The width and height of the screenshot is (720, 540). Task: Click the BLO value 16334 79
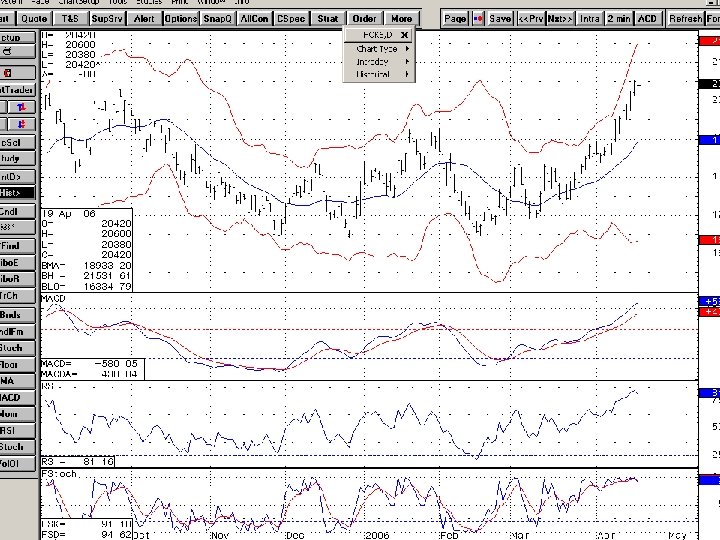[x=107, y=287]
